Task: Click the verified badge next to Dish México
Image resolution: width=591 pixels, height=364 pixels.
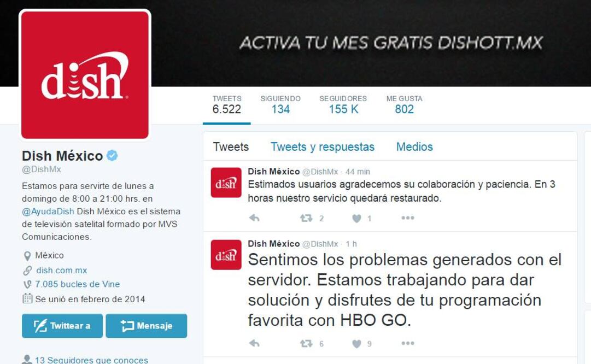Action: point(112,155)
